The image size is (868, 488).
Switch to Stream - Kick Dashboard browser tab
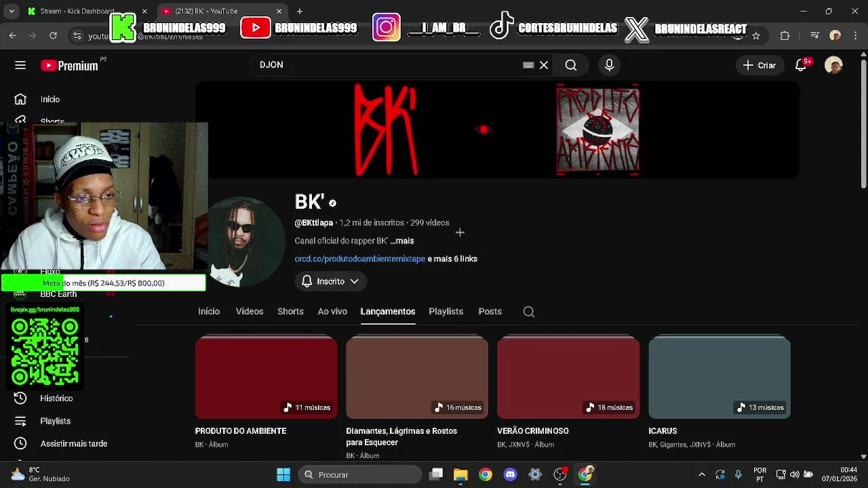(x=85, y=11)
